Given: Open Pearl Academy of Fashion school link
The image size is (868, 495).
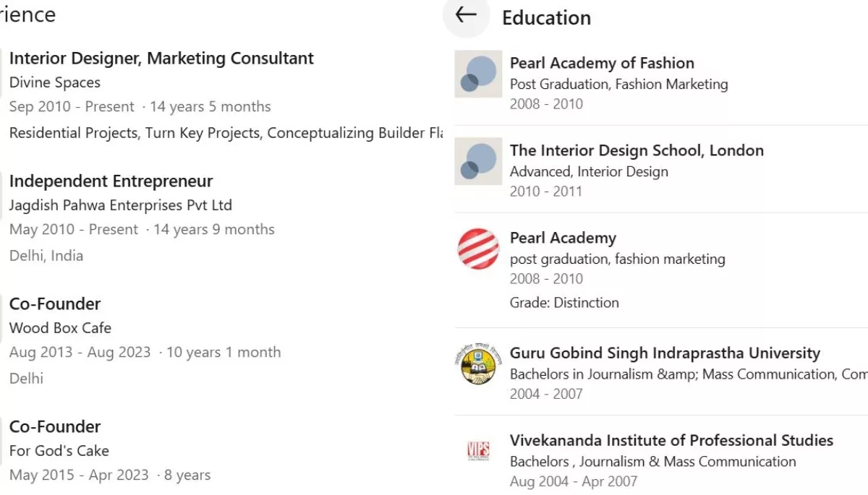Looking at the screenshot, I should (x=602, y=63).
